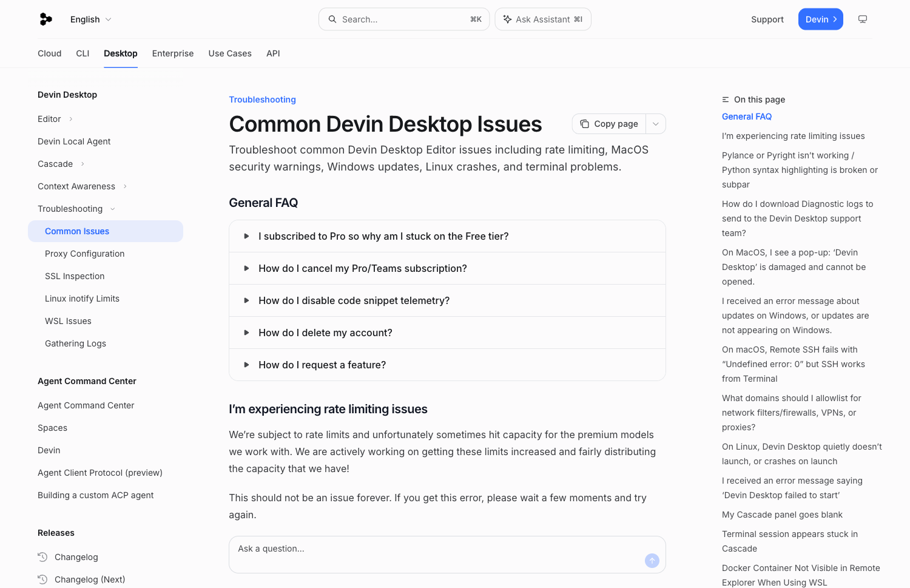Toggle the display theme monitor icon
This screenshot has height=588, width=910.
coord(863,19)
